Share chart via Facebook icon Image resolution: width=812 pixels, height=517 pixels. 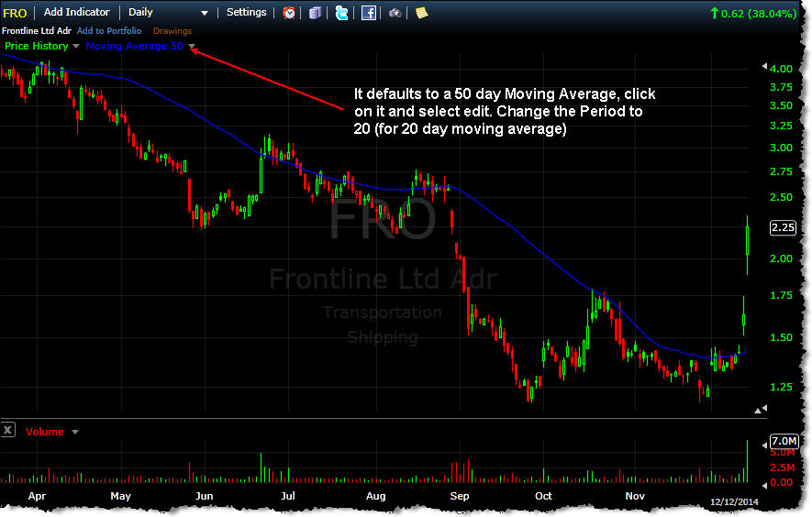click(368, 13)
